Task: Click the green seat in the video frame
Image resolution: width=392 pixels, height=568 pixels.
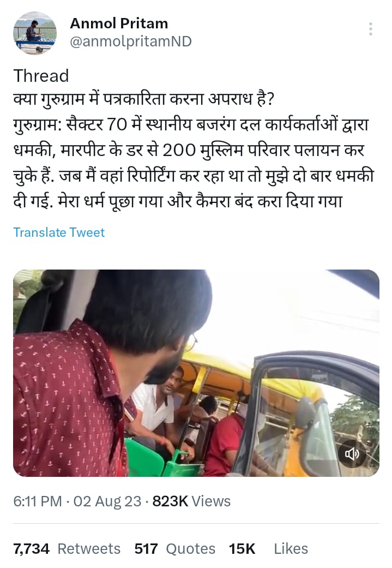Action: (x=145, y=459)
